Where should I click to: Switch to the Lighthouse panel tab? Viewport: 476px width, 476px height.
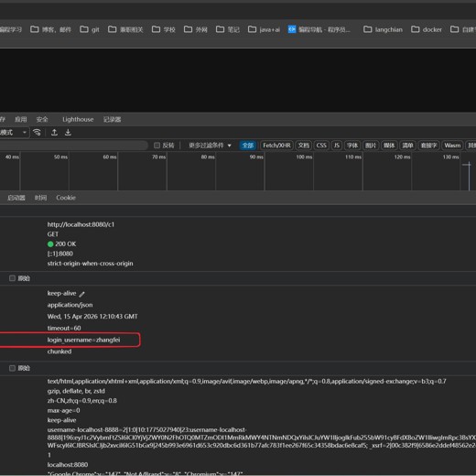[x=78, y=120]
